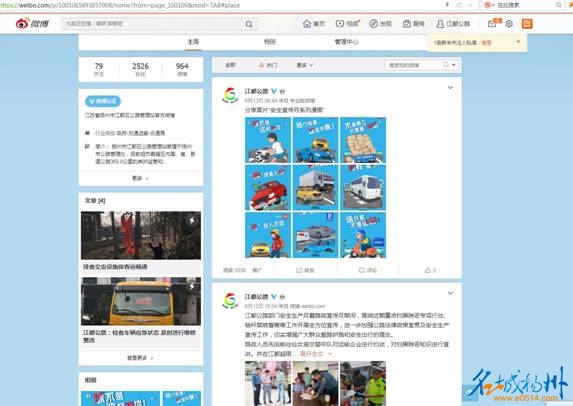Click the orange compose-post icon in the header
This screenshot has width=573, height=406.
pos(527,24)
